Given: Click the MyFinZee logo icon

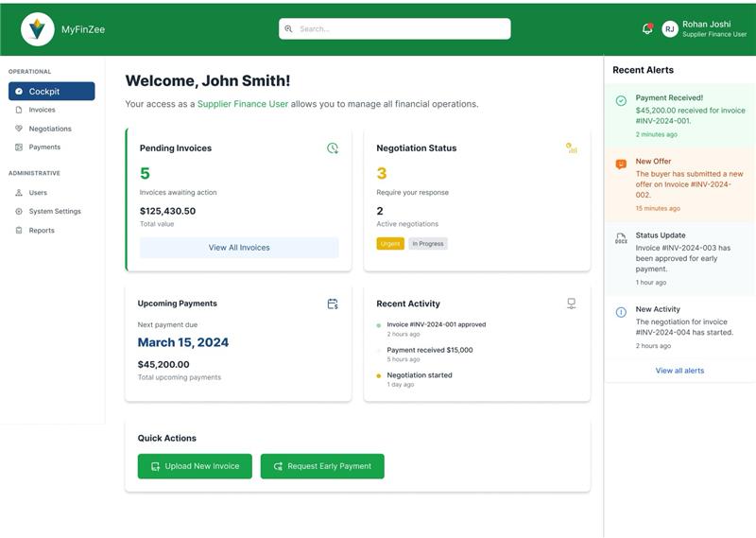Looking at the screenshot, I should 38,29.
